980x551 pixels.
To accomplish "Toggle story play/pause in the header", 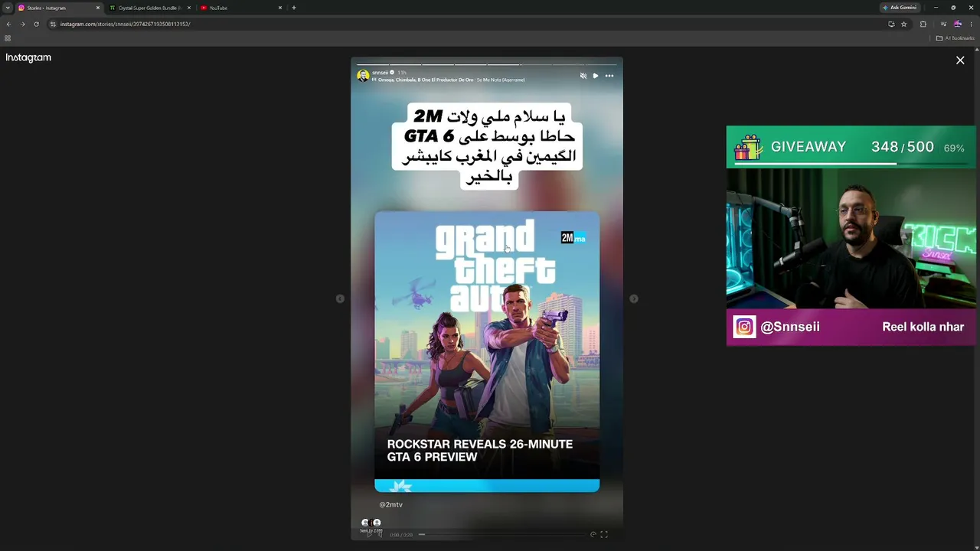I will [x=596, y=76].
